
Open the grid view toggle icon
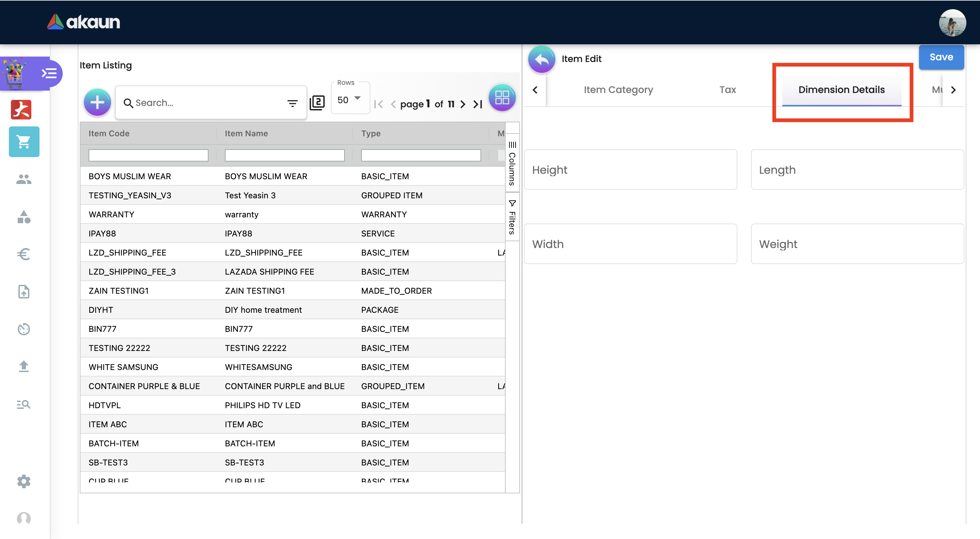click(x=502, y=98)
